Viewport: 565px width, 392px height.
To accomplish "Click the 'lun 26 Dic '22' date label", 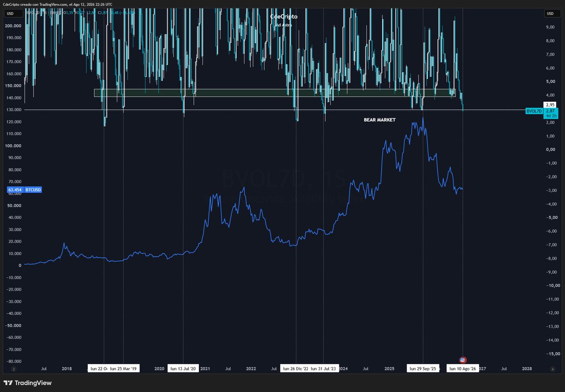I will [295, 368].
